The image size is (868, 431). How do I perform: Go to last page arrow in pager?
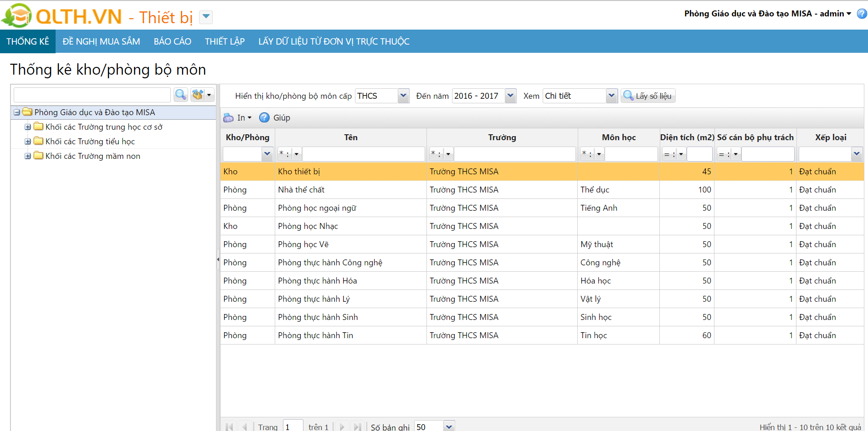(357, 427)
